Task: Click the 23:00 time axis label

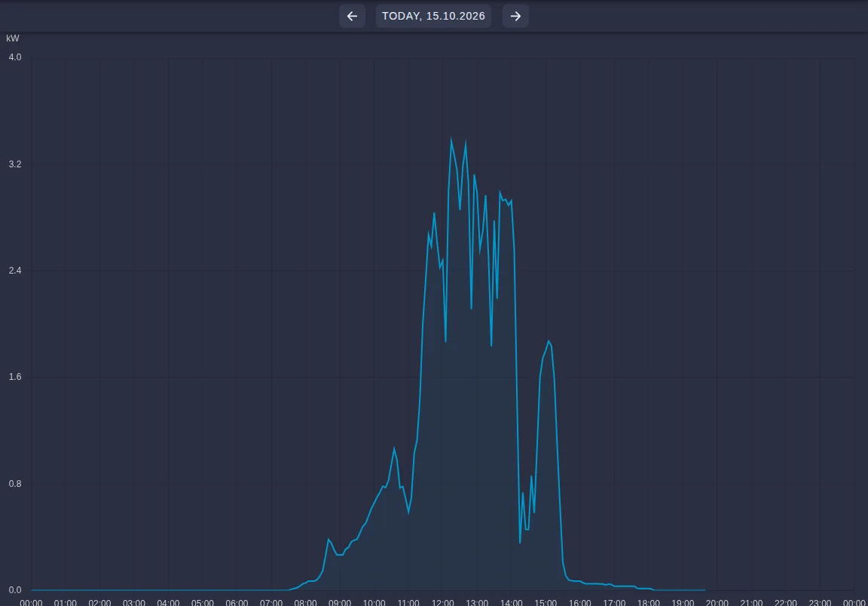Action: click(x=820, y=602)
